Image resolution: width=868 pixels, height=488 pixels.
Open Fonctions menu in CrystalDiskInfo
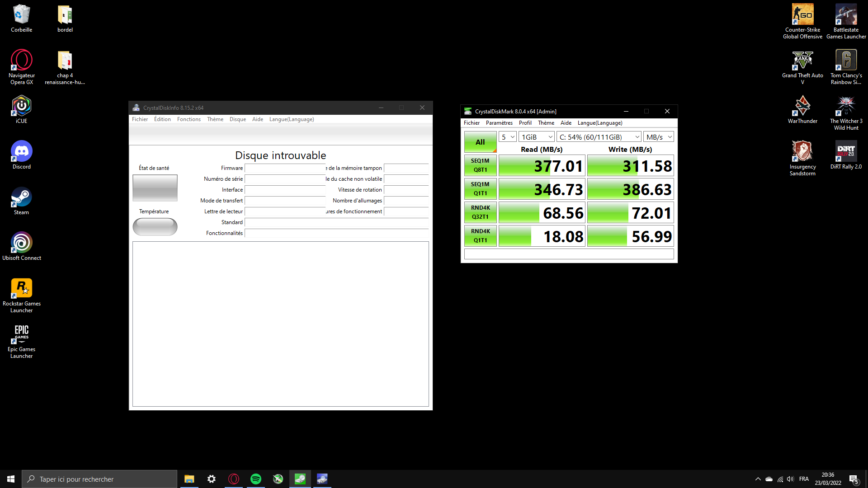point(189,119)
